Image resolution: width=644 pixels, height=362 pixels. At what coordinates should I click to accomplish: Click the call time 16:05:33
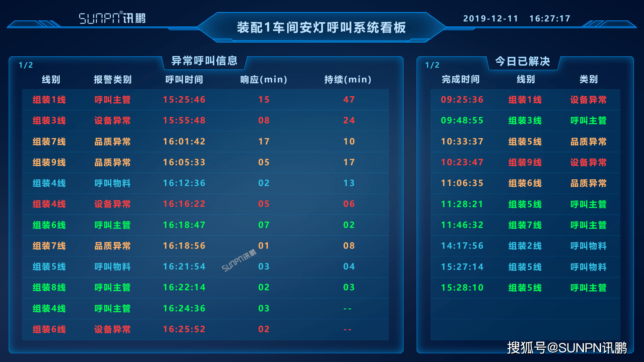184,162
